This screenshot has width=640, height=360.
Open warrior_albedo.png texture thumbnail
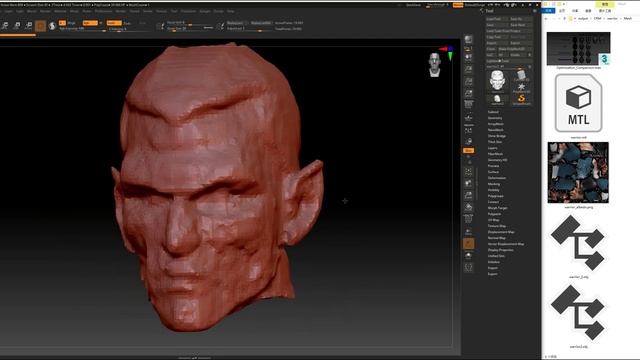coord(578,172)
